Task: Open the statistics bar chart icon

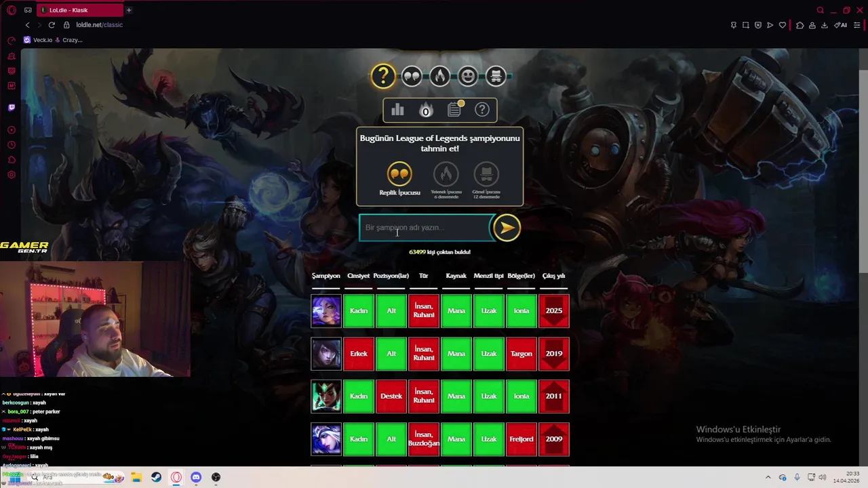Action: tap(398, 110)
